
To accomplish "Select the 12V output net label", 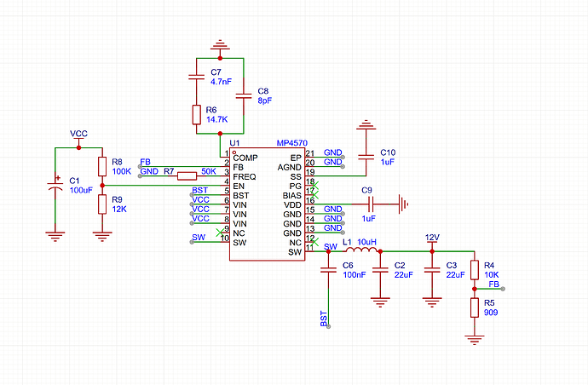I will (x=432, y=237).
